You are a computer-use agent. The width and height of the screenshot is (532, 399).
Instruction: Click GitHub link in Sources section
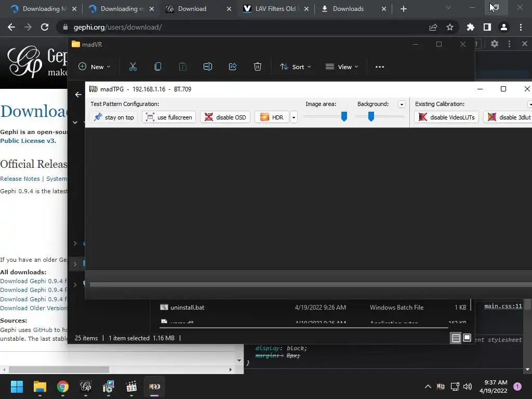click(43, 330)
